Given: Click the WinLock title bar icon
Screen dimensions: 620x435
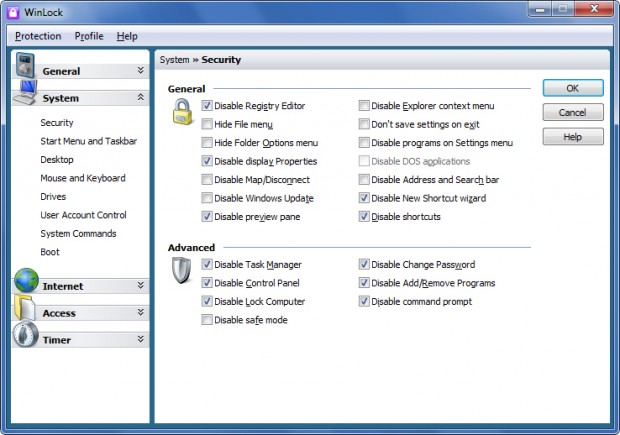Looking at the screenshot, I should (13, 12).
